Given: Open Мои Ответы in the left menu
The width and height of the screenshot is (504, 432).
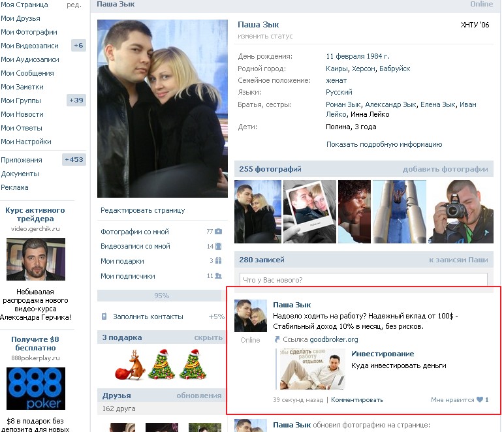Looking at the screenshot, I should click(22, 128).
